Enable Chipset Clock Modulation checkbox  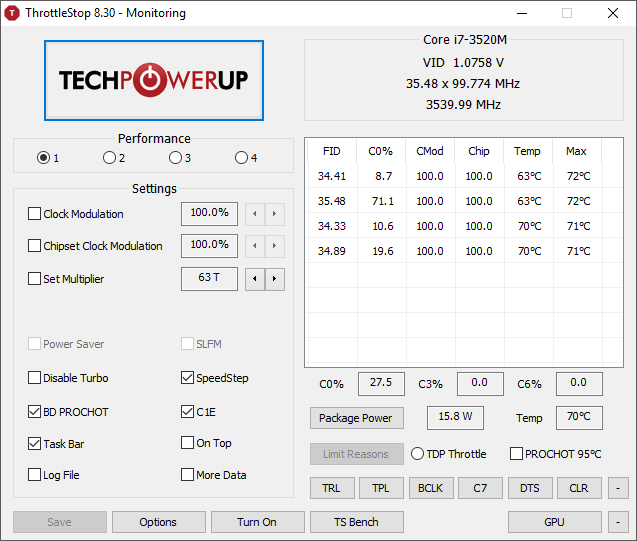coord(35,246)
